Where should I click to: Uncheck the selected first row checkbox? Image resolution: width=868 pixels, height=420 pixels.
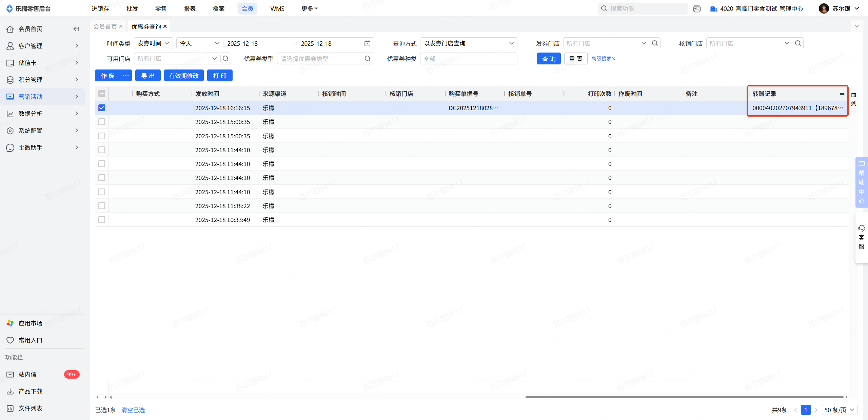[x=102, y=108]
